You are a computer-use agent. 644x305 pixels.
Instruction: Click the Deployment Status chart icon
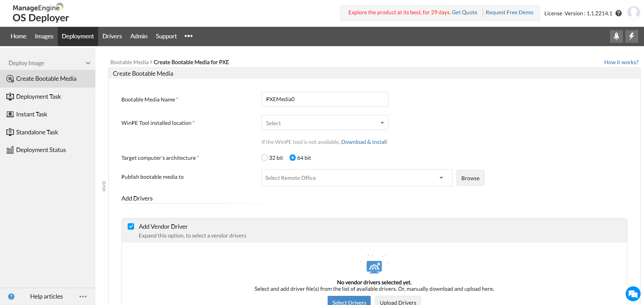coord(10,150)
